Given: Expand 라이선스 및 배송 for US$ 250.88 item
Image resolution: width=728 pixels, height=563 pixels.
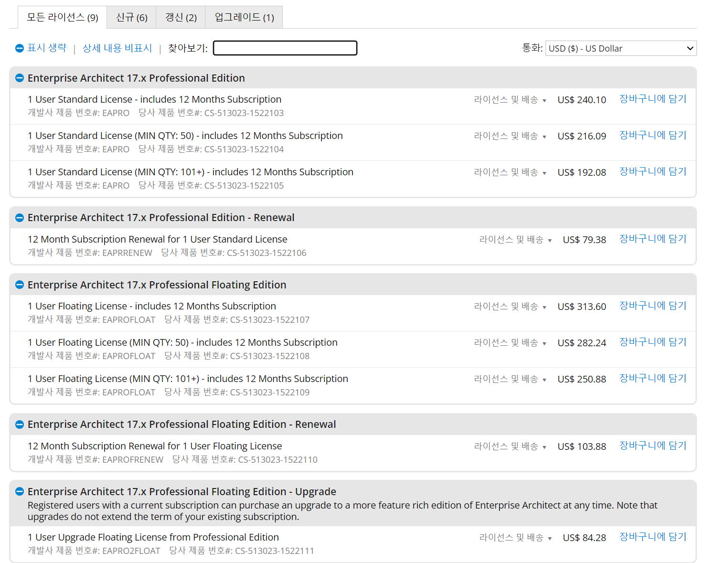Looking at the screenshot, I should point(510,379).
